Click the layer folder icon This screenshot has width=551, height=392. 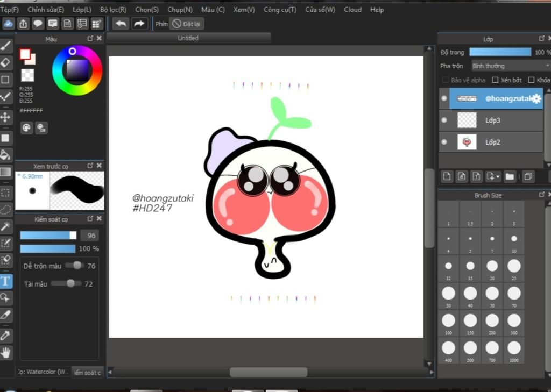click(510, 176)
